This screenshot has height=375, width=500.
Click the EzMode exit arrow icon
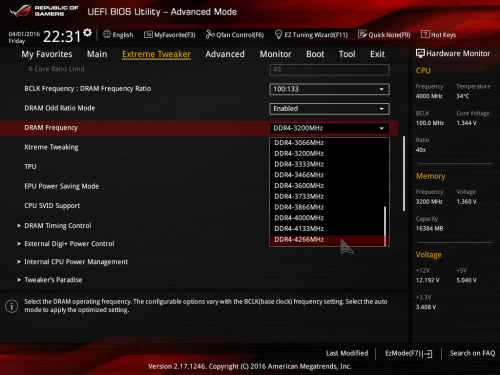(429, 354)
